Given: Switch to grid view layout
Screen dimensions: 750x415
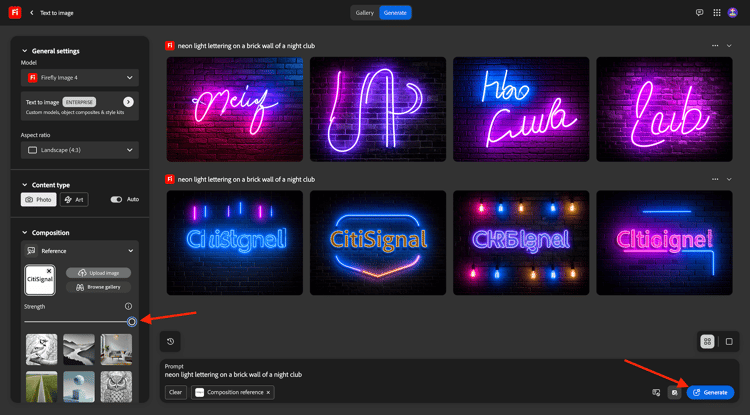Looking at the screenshot, I should pos(707,341).
